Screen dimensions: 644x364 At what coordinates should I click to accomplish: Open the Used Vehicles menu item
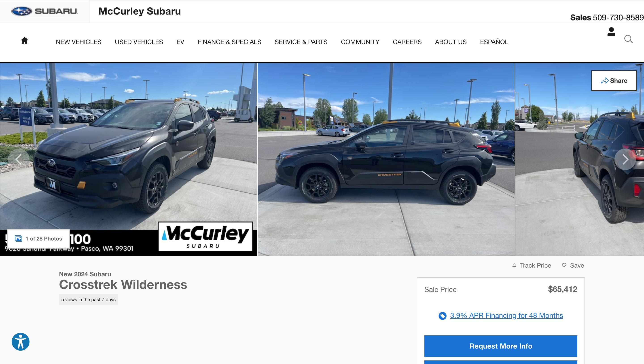coord(139,42)
